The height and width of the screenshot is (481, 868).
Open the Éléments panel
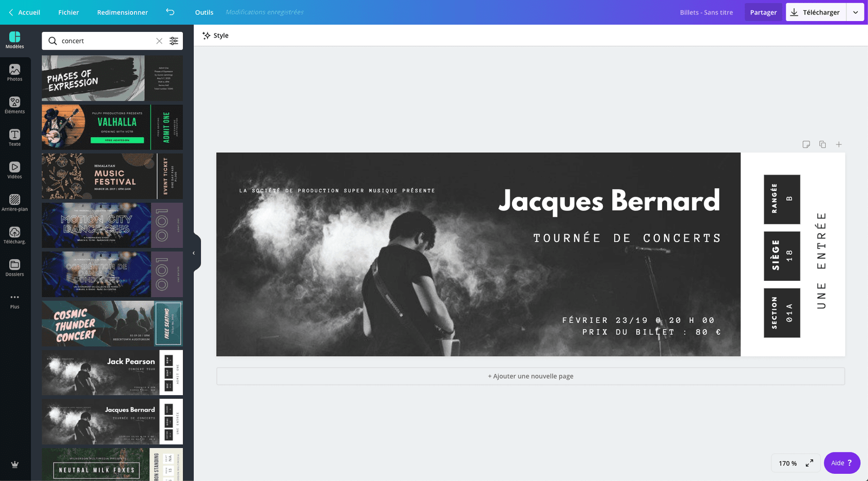point(14,105)
